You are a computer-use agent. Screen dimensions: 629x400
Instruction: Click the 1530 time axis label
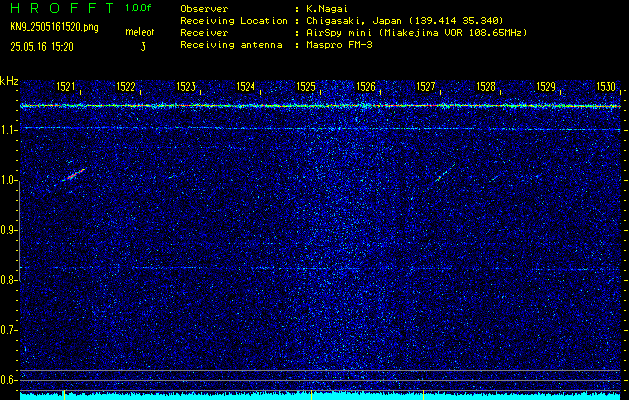tap(606, 87)
